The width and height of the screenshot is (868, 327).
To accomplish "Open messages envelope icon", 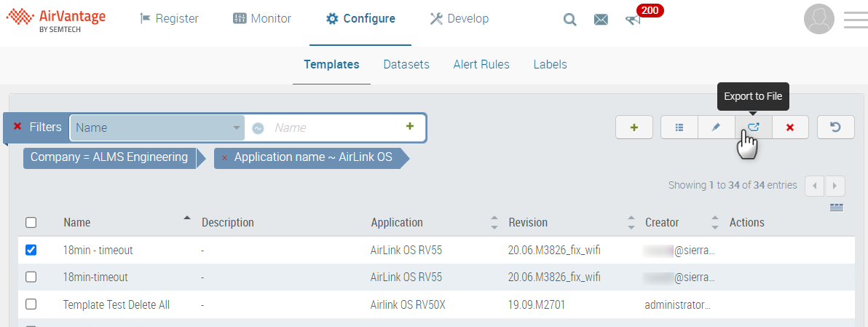I will (x=601, y=20).
